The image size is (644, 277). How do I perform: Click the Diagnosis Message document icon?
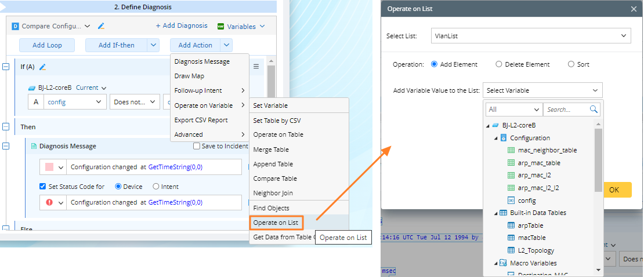(x=34, y=146)
